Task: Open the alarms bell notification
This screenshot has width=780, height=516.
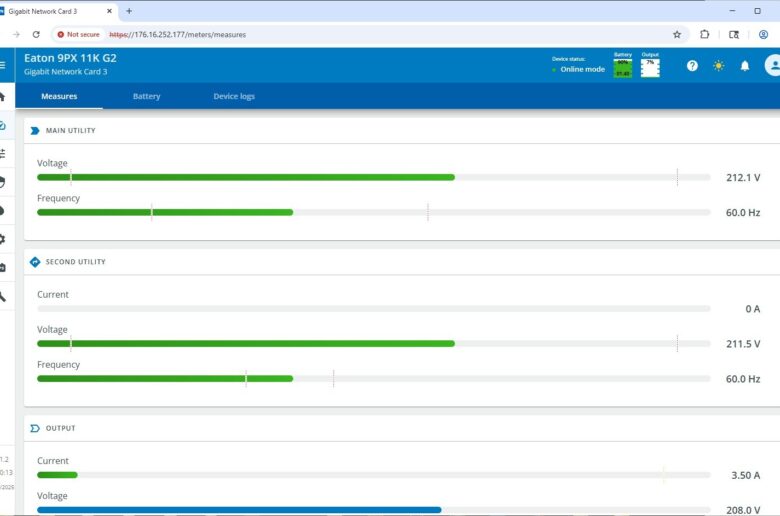Action: click(745, 66)
